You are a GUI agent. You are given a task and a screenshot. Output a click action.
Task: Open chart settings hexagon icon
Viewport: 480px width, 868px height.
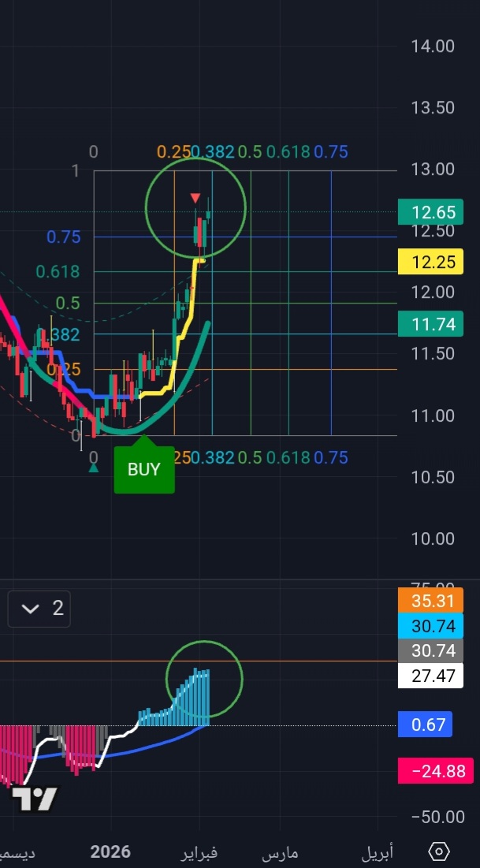(440, 852)
